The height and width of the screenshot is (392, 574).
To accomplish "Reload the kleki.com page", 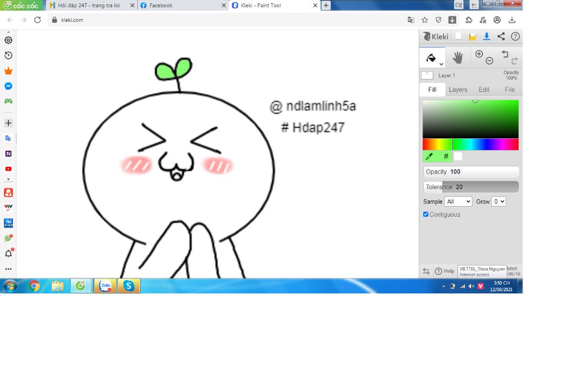I will click(38, 20).
